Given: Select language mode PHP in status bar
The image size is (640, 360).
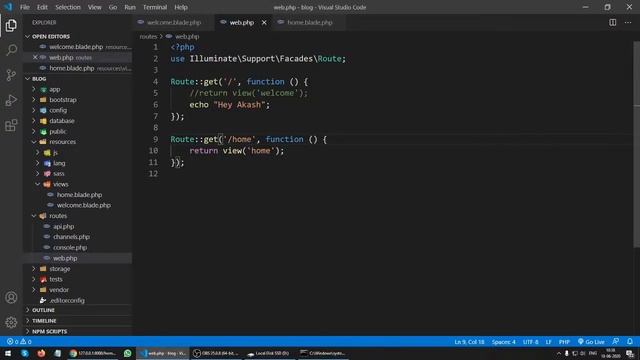Looking at the screenshot, I should (564, 342).
